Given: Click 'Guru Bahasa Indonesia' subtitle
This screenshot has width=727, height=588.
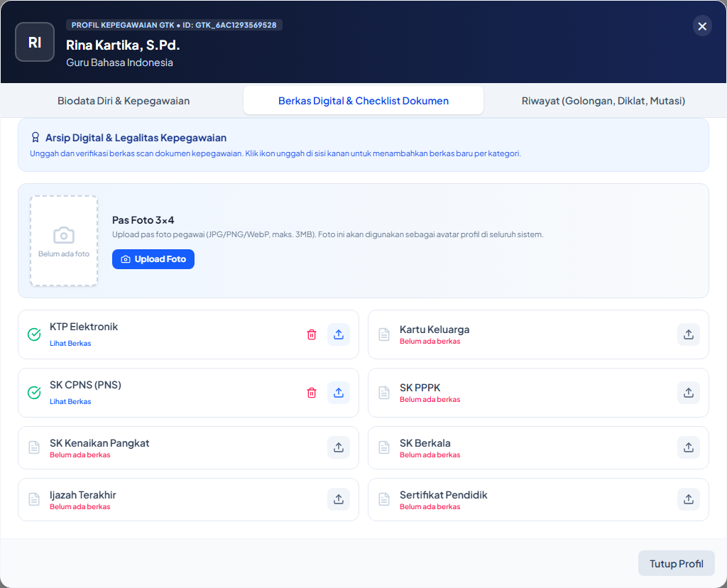Looking at the screenshot, I should 119,62.
